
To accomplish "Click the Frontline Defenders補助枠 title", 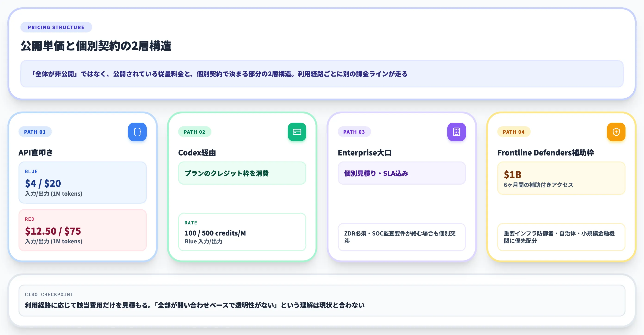I will (545, 152).
